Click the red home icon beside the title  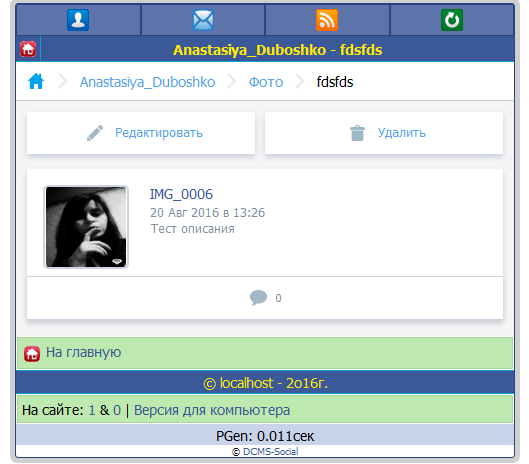(x=28, y=49)
